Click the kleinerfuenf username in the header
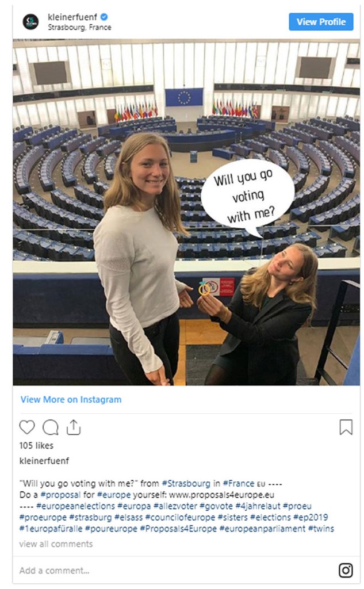Viewport: 364px width, 589px height. pos(72,17)
